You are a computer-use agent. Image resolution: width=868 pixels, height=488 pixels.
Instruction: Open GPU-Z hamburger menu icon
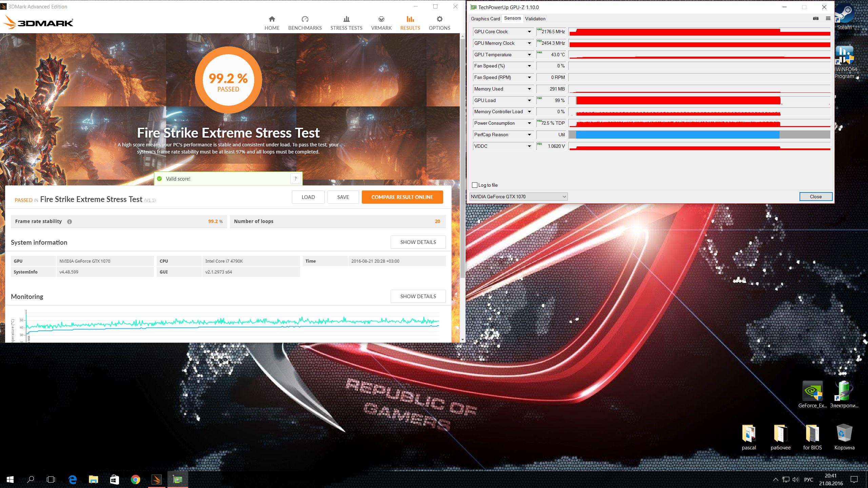pos(828,18)
